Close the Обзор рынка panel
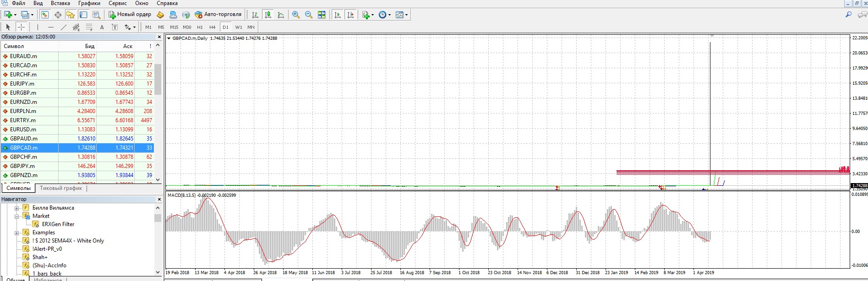 tap(159, 37)
